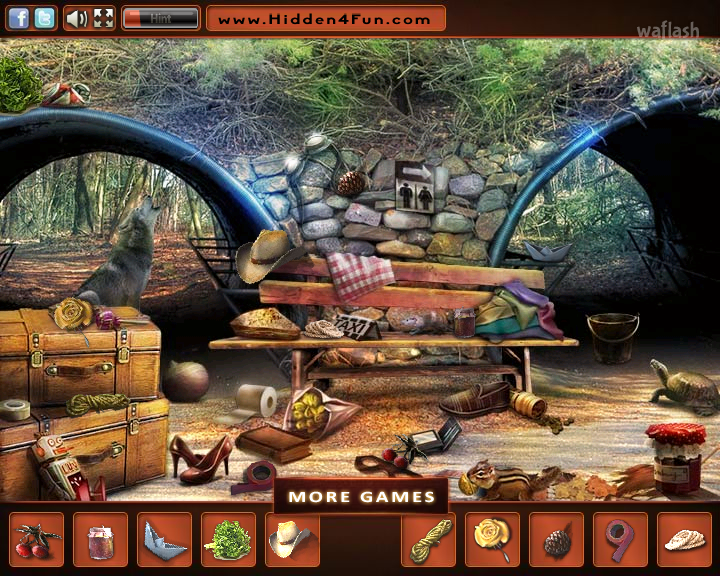Collect the cherries on the ground
Viewport: 720px width, 576px height.
coord(398,453)
